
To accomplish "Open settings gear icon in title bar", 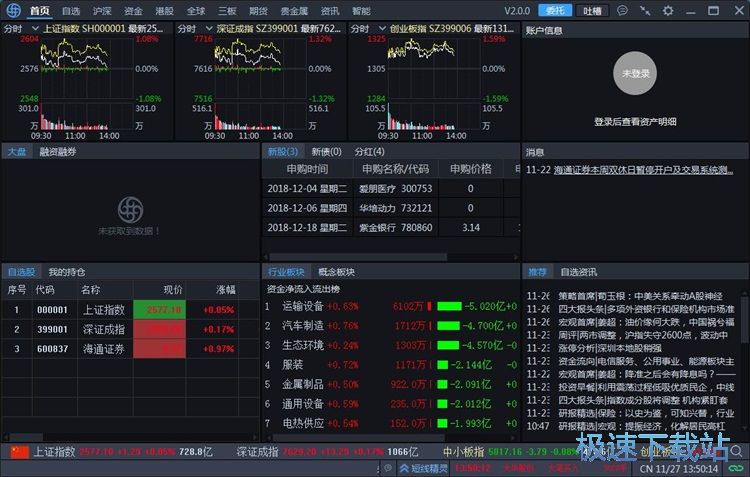I will coord(668,10).
